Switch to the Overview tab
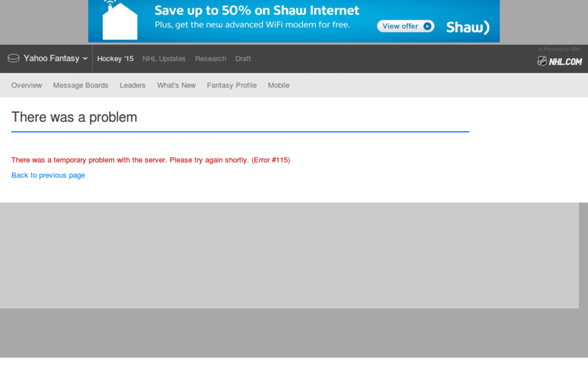 pos(26,85)
